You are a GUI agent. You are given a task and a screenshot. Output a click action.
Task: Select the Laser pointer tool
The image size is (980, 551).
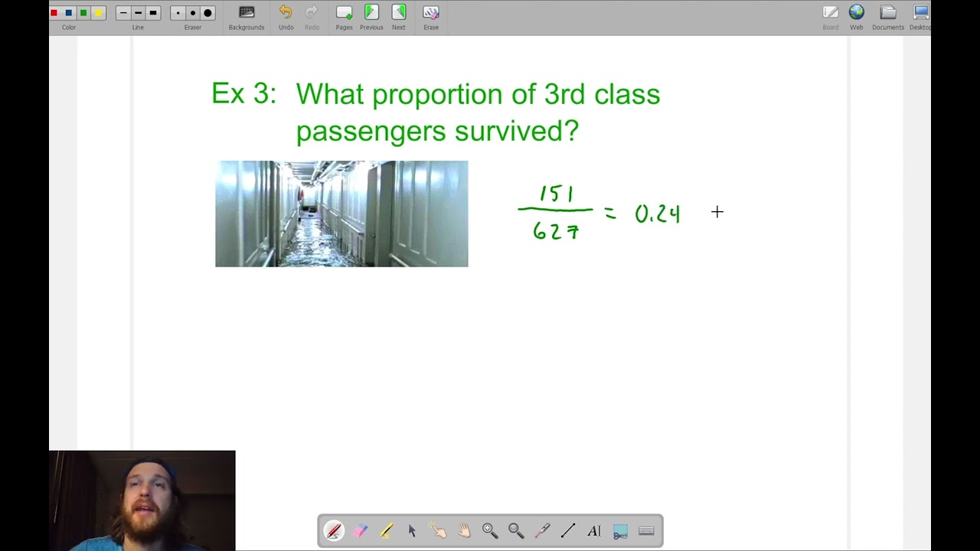click(542, 531)
